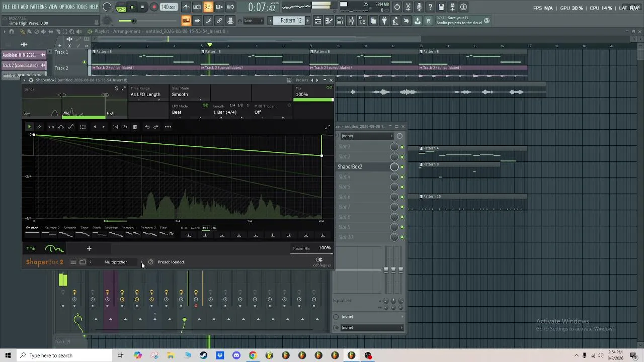Screen dimensions: 644x362
Task: Select the Stutter 2 wave tab
Action: pyautogui.click(x=52, y=228)
